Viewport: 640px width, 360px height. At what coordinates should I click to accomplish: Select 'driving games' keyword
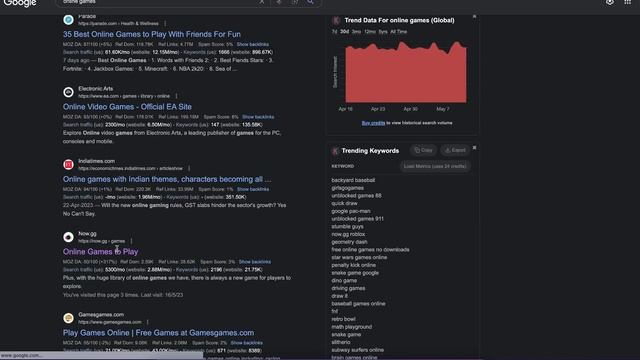348,288
